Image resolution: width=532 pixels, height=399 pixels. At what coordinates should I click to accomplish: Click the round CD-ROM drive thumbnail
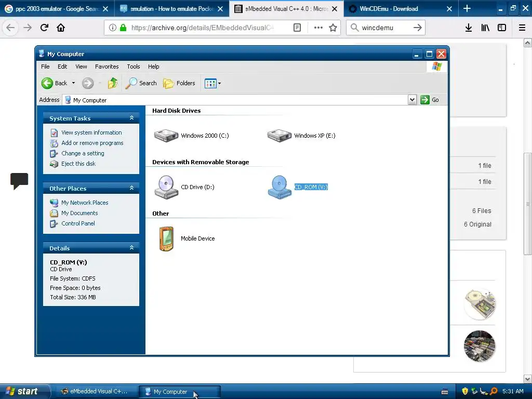pyautogui.click(x=480, y=303)
